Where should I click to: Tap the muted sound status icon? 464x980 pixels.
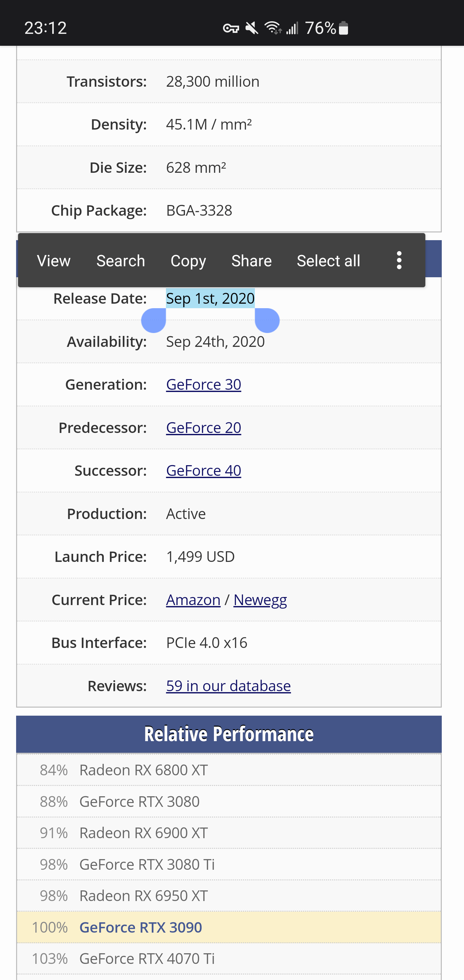[252, 28]
